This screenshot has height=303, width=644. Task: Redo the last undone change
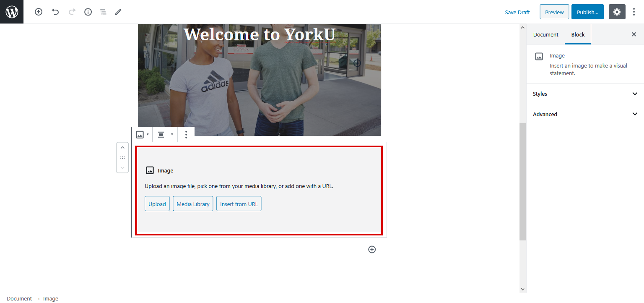click(72, 12)
